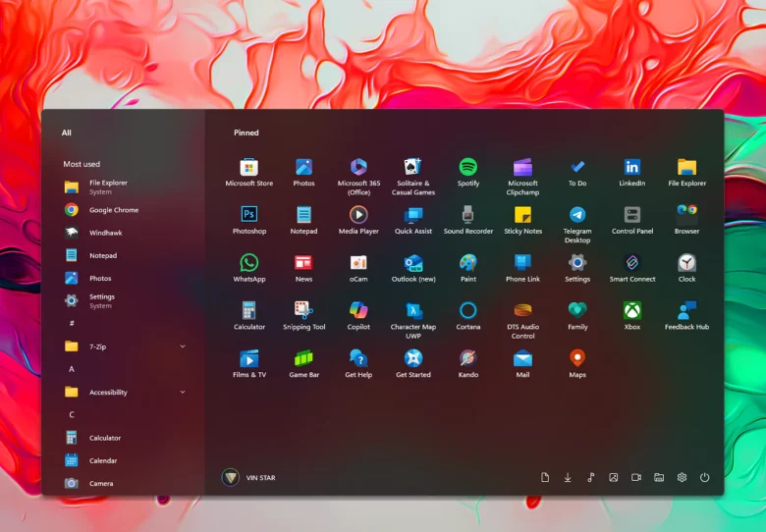Launch Xbox app

[x=632, y=316]
